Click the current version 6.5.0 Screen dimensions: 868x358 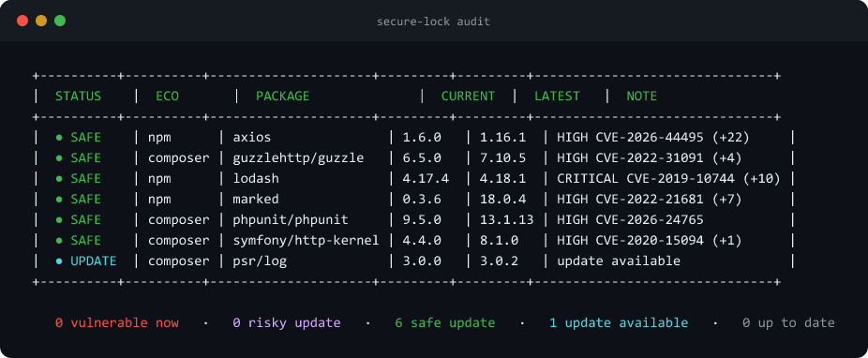coord(422,158)
